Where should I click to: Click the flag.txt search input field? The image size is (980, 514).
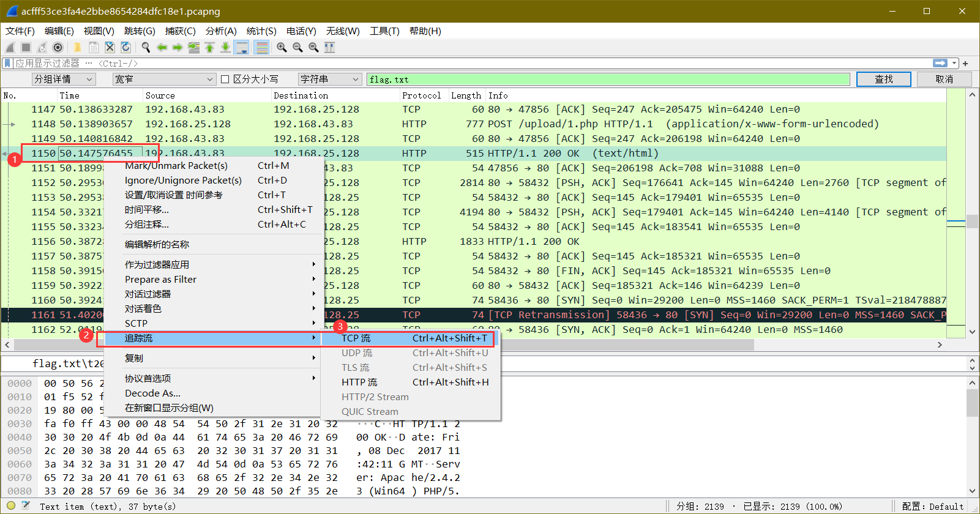[x=608, y=79]
